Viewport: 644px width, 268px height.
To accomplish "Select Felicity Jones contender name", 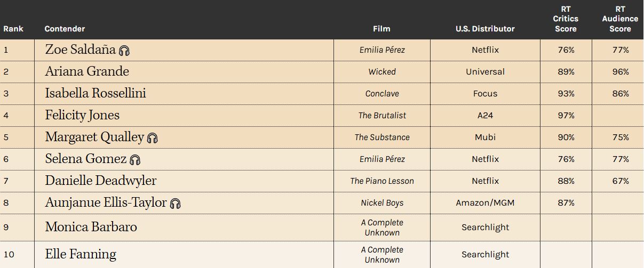I will (82, 115).
